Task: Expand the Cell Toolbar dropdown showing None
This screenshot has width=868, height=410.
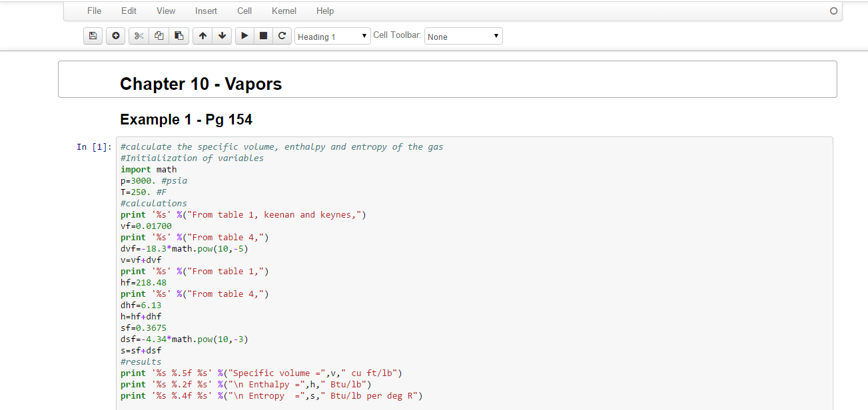Action: tap(463, 37)
